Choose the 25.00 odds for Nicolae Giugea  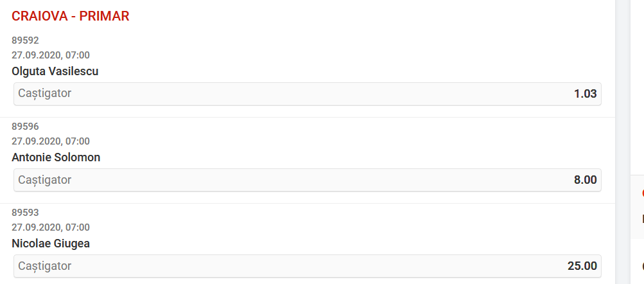(582, 266)
